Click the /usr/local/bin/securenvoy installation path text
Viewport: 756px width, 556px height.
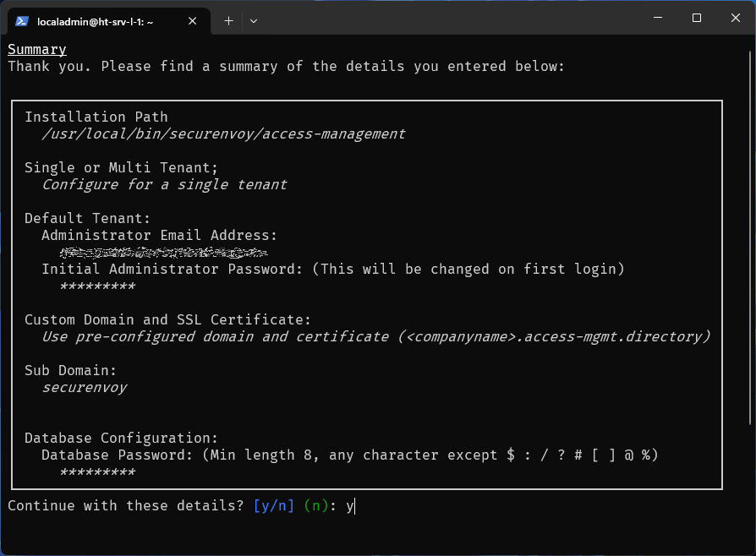[223, 134]
